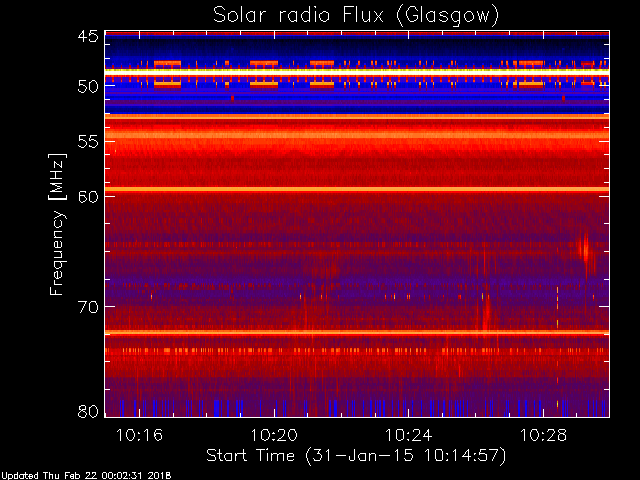This screenshot has width=640, height=480.
Task: Click the bright yellow-white band near 49 MHz
Action: pos(357,72)
